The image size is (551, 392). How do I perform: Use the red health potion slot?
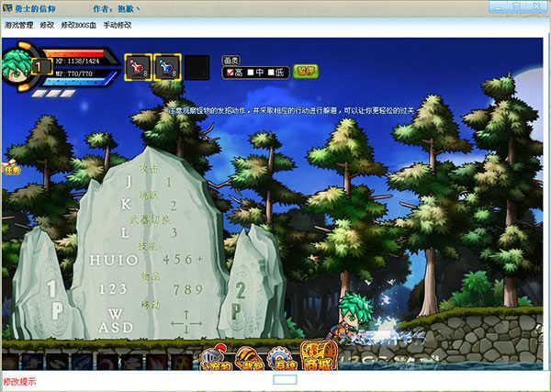point(139,67)
